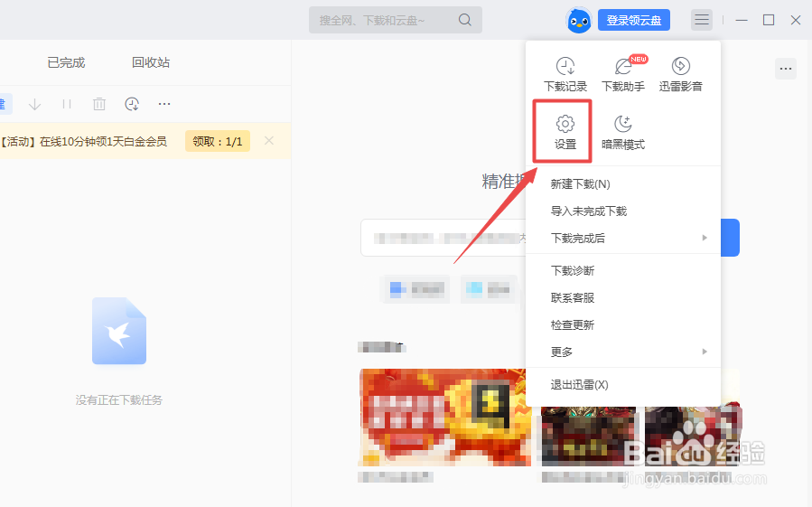Select 联系客服 menu item

(623, 297)
